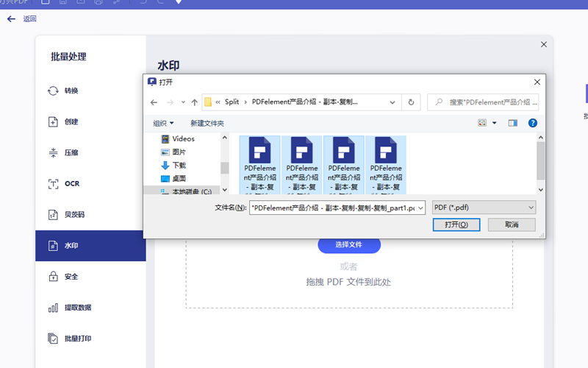Viewport: 588px width, 368px height.
Task: Click the 创建 document plus icon
Action: pyautogui.click(x=53, y=121)
